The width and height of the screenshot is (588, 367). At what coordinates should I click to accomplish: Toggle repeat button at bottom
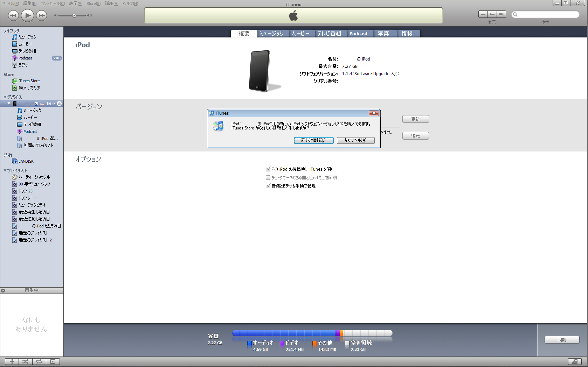coord(39,362)
